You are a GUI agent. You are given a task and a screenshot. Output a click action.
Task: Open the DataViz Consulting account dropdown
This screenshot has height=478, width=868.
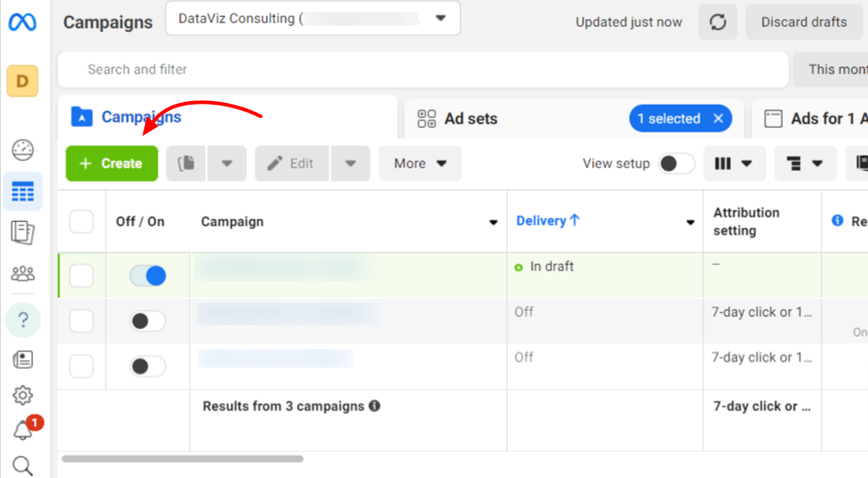click(313, 18)
